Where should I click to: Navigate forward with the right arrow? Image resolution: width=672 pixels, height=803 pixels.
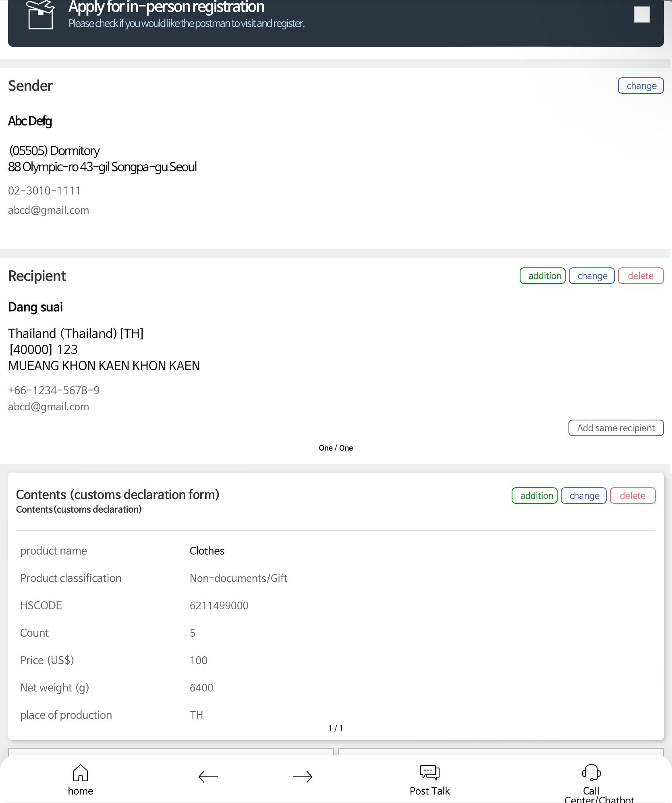coord(303,777)
